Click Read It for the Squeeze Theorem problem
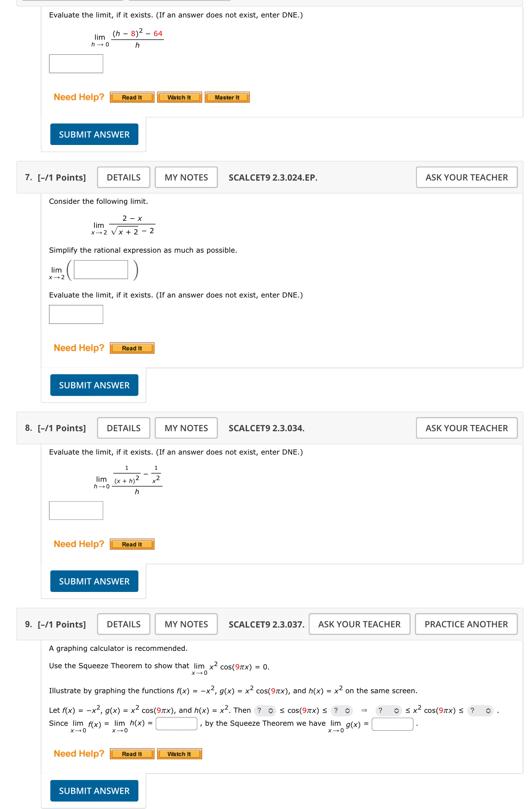Image resolution: width=532 pixels, height=809 pixels. (x=131, y=753)
